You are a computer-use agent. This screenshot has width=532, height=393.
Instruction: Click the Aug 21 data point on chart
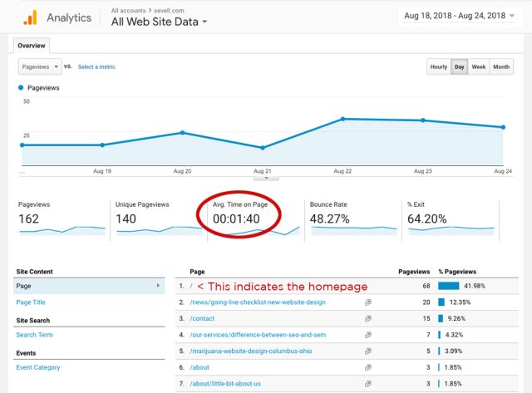pyautogui.click(x=263, y=148)
